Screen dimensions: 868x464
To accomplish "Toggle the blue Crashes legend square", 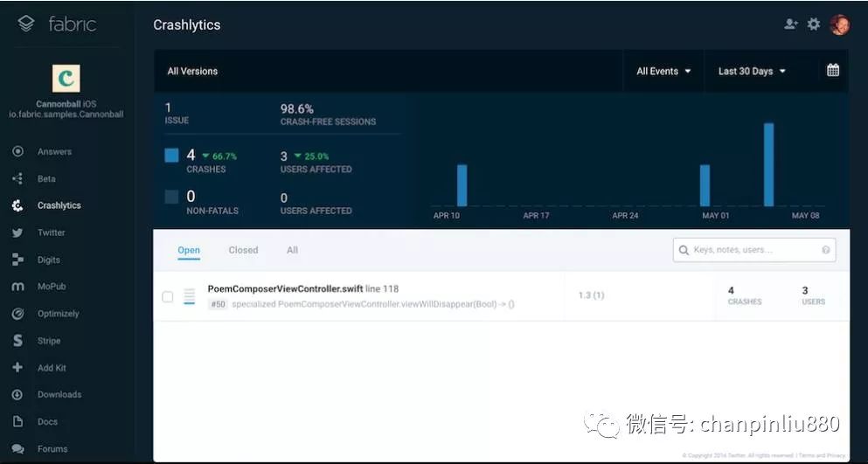I will 171,155.
